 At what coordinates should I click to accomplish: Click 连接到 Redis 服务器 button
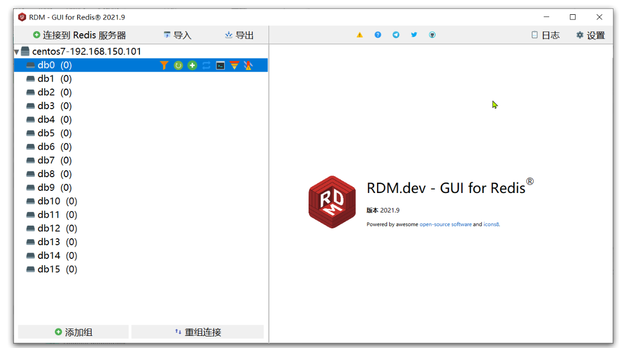click(80, 35)
